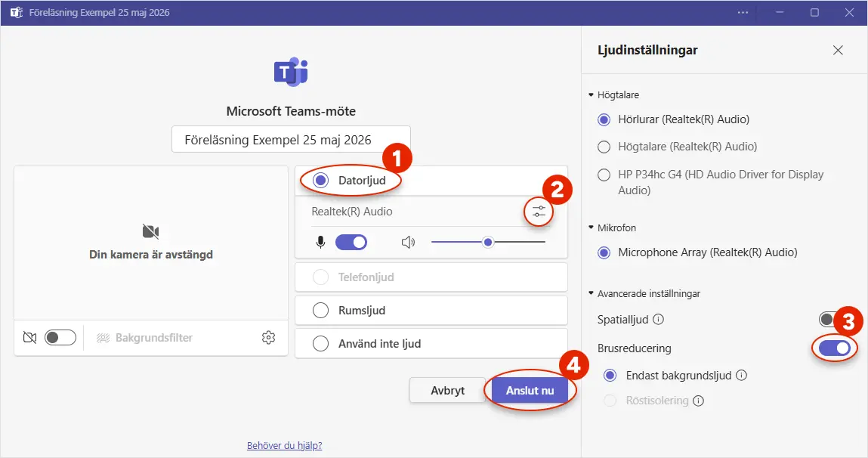Screen dimensions: 868x458
Task: Click the speaker volume icon
Action: [x=408, y=242]
